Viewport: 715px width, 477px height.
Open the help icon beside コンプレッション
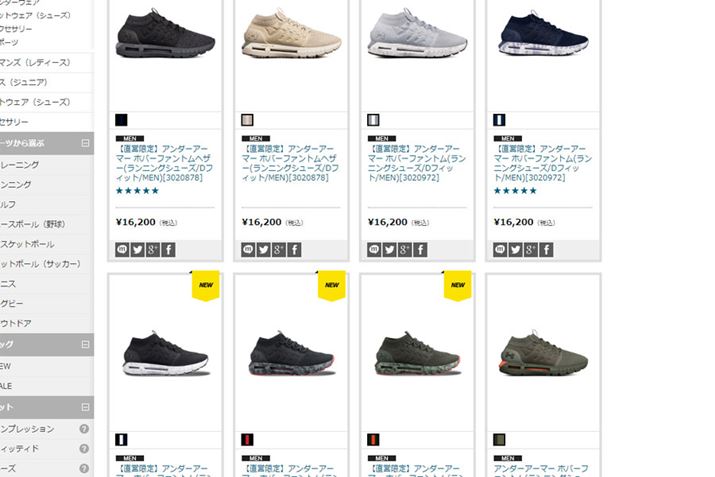coord(84,429)
